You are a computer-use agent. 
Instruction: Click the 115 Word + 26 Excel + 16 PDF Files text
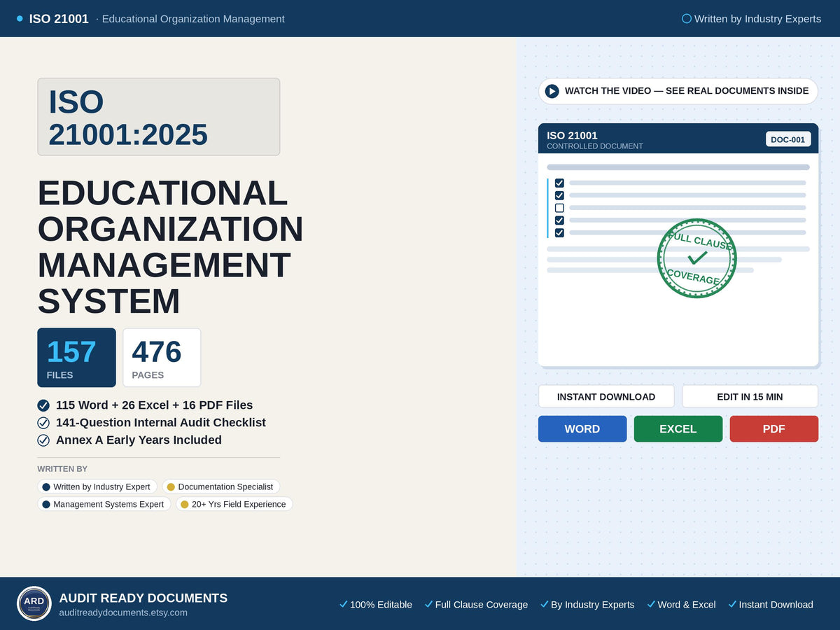[x=154, y=405]
